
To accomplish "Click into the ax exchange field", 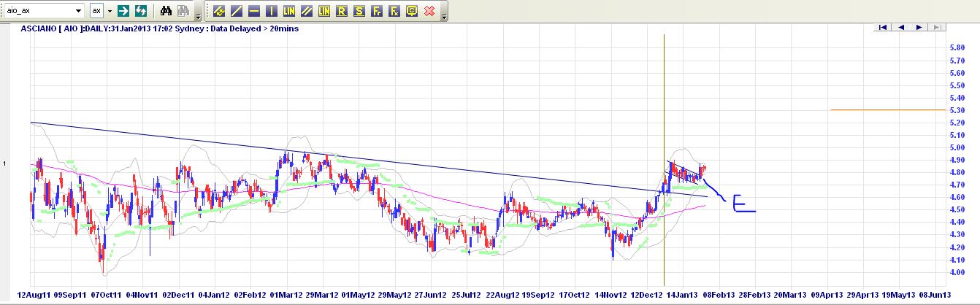I will (97, 11).
